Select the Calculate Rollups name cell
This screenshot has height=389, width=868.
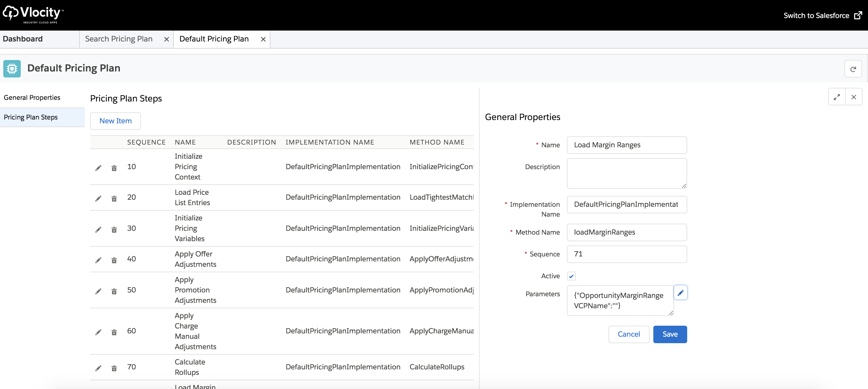(190, 367)
